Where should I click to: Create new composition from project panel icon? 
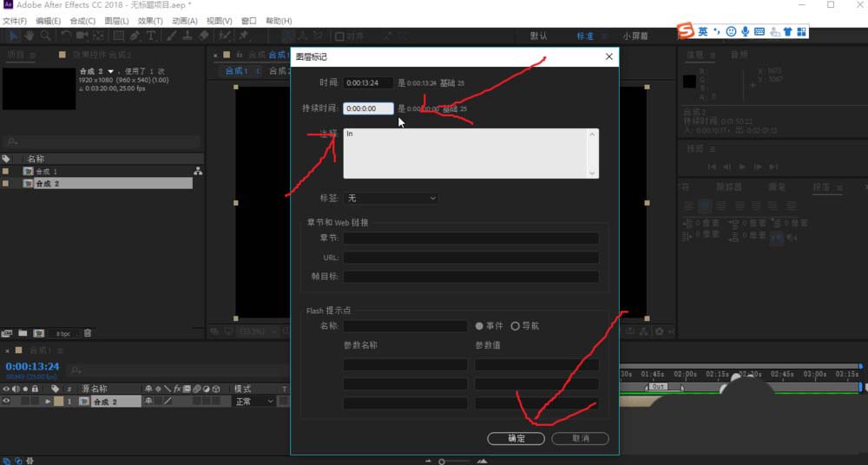(38, 333)
